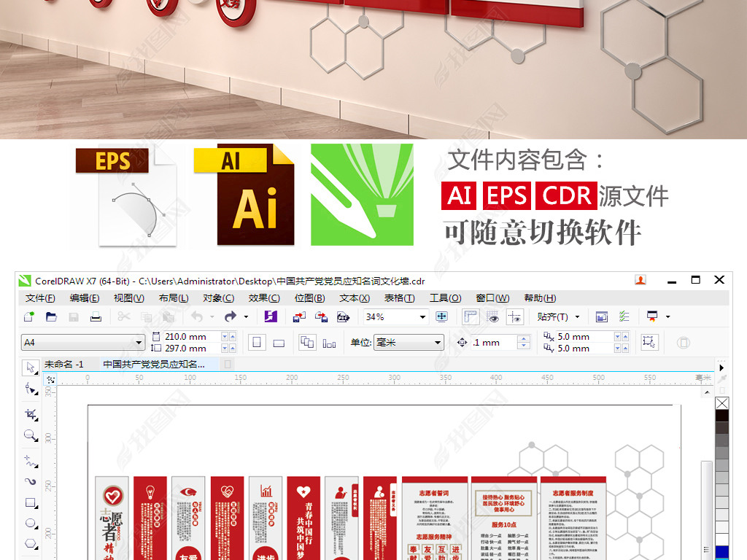Click the 贴齐(T) snap-to button
The image size is (747, 560).
pos(558,316)
